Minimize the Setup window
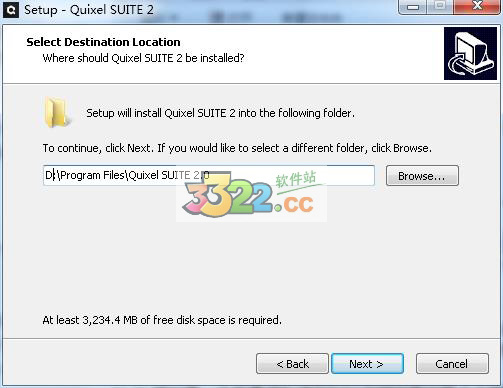This screenshot has height=388, width=503. tap(413, 7)
